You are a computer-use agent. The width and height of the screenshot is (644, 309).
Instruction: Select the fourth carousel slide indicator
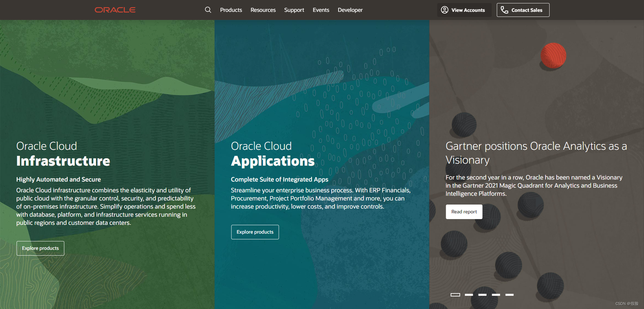(x=496, y=295)
